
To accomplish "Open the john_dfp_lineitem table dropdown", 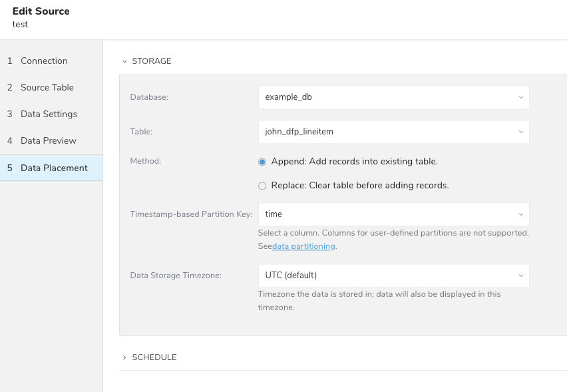I will pos(386,132).
